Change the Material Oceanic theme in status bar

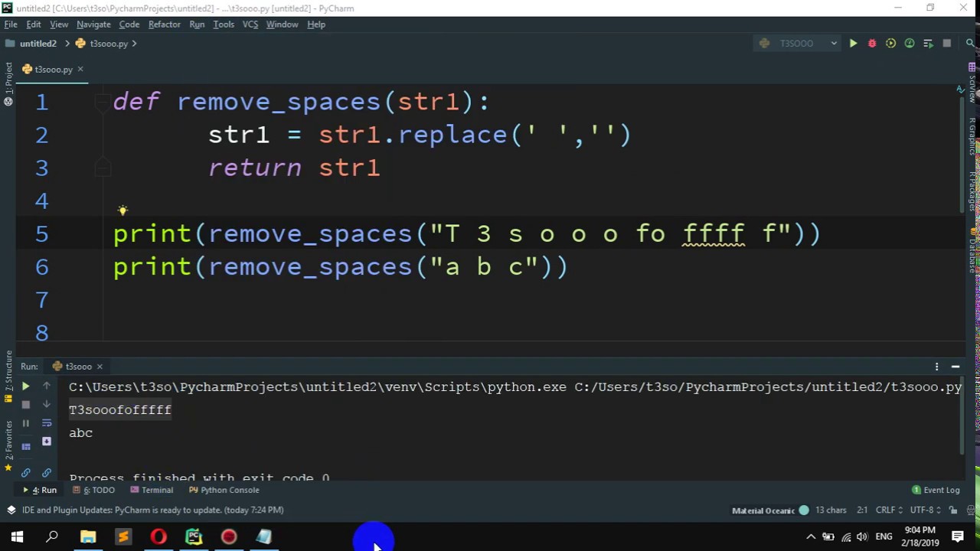click(769, 510)
